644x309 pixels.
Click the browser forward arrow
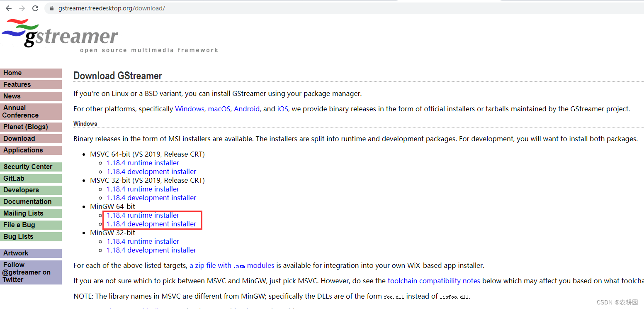tap(22, 8)
